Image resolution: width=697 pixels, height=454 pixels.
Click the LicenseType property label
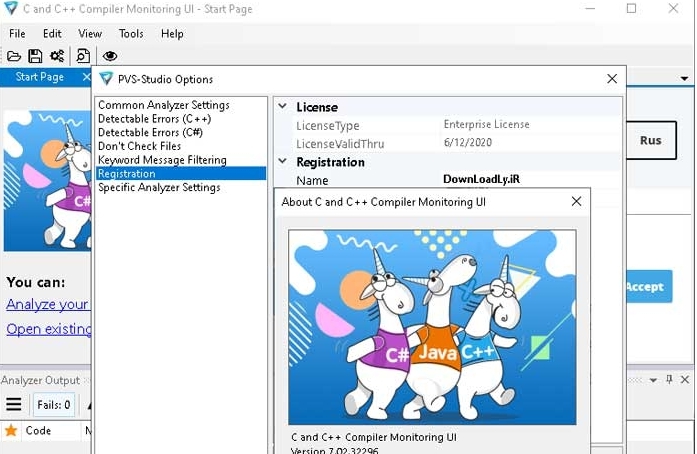tap(328, 126)
